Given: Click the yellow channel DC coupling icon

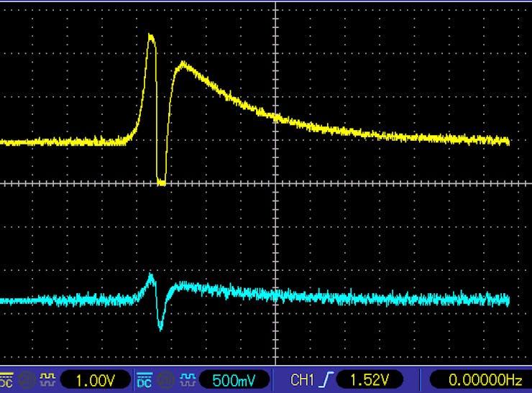Looking at the screenshot, I should [6, 381].
